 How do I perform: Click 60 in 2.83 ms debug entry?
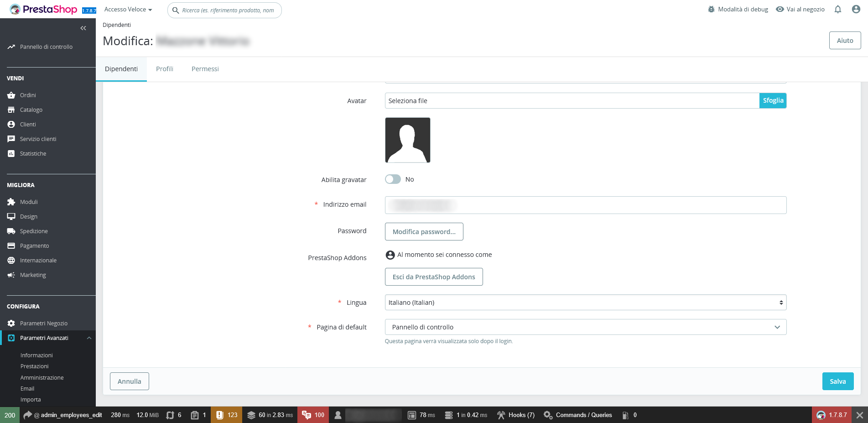tap(270, 415)
